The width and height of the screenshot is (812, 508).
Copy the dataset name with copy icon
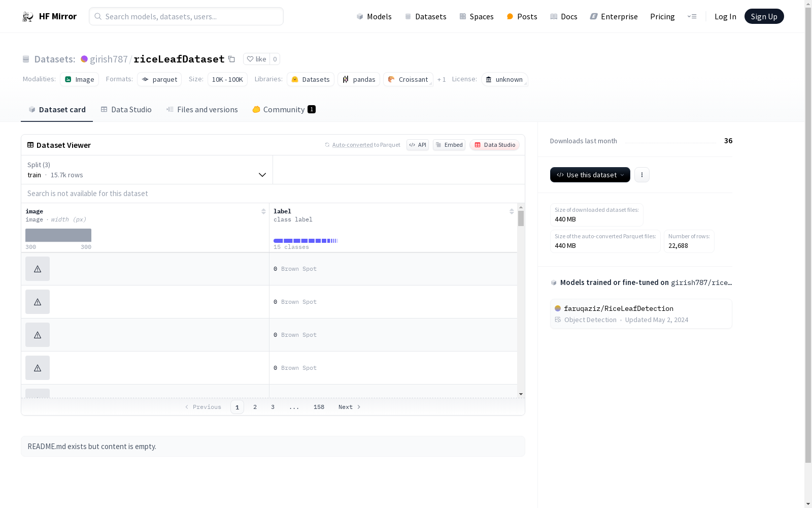coord(231,59)
